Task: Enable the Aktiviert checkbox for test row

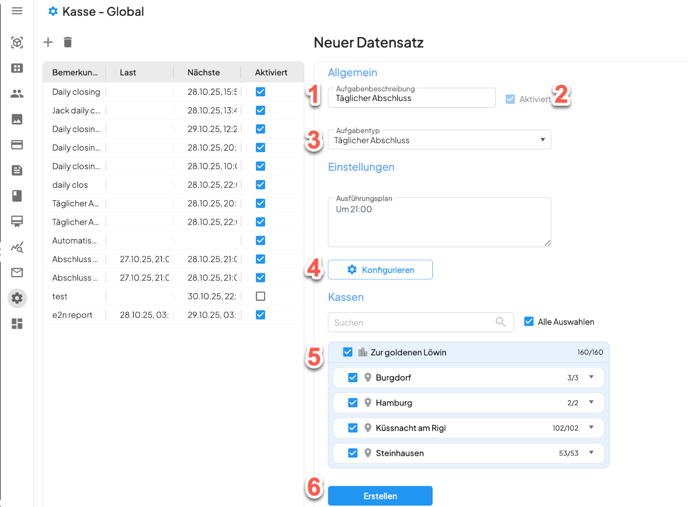Action: pyautogui.click(x=260, y=296)
